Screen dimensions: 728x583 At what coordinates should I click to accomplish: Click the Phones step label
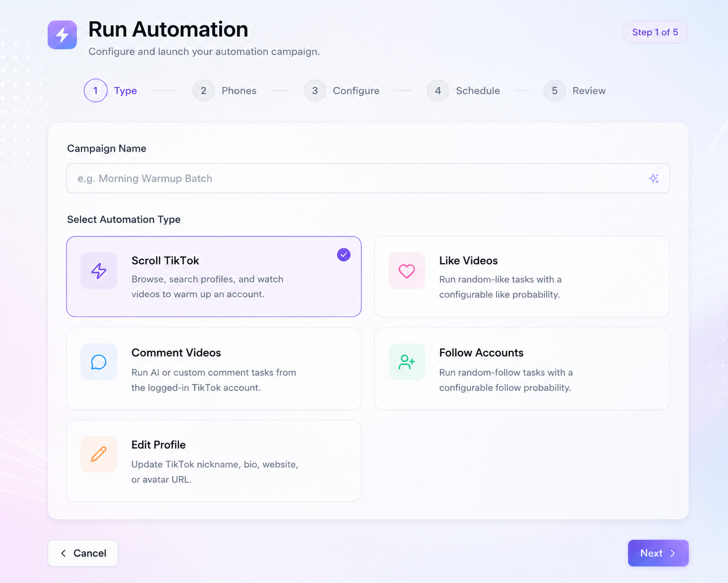(x=239, y=90)
